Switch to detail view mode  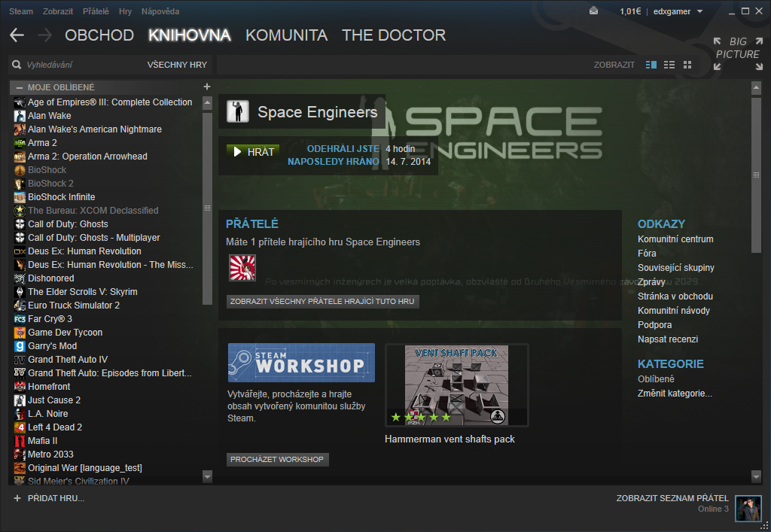click(651, 65)
